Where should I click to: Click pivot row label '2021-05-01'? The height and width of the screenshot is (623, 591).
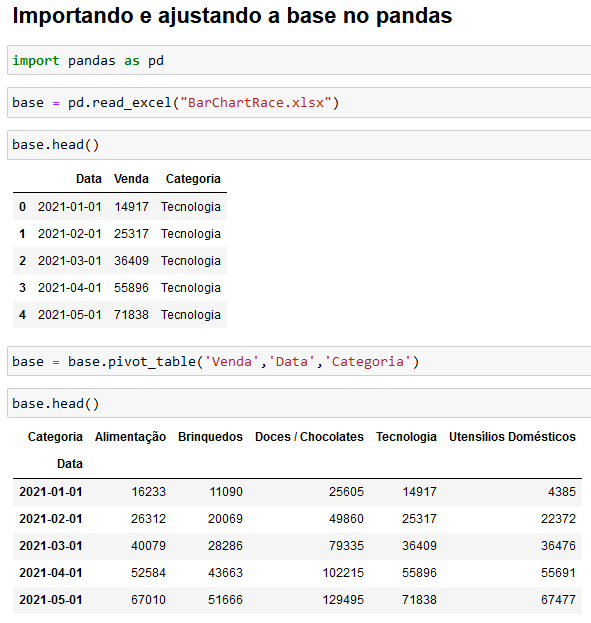tap(51, 600)
